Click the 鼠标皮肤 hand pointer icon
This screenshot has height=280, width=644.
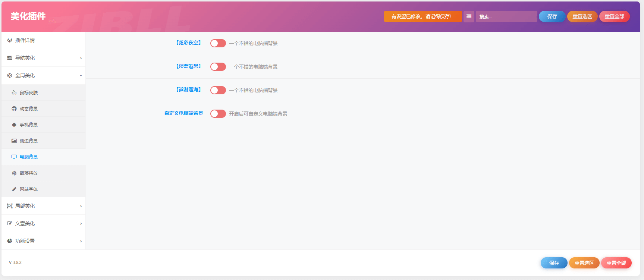(14, 92)
